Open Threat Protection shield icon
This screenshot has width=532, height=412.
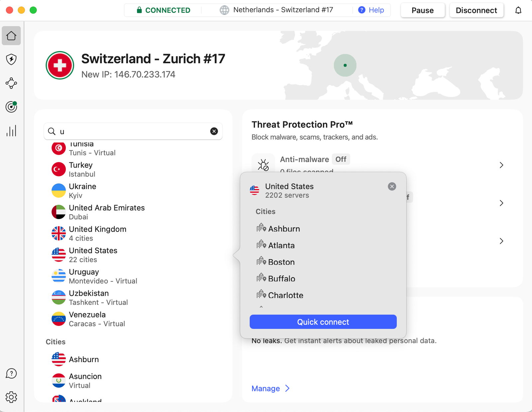pyautogui.click(x=11, y=60)
